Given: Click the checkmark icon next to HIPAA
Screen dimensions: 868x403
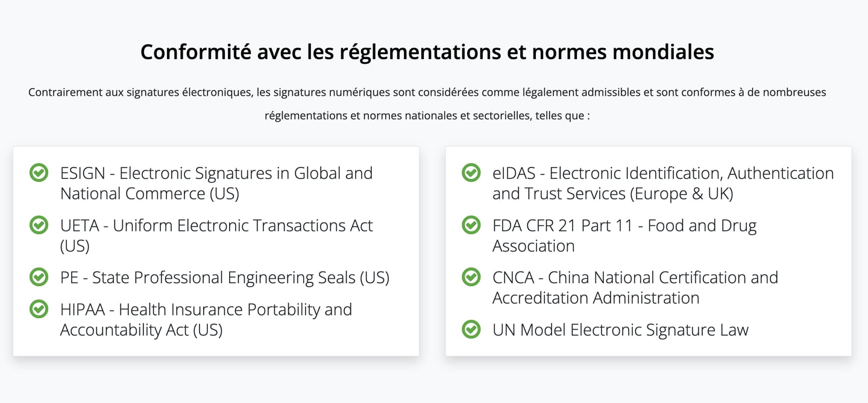Looking at the screenshot, I should (x=39, y=309).
